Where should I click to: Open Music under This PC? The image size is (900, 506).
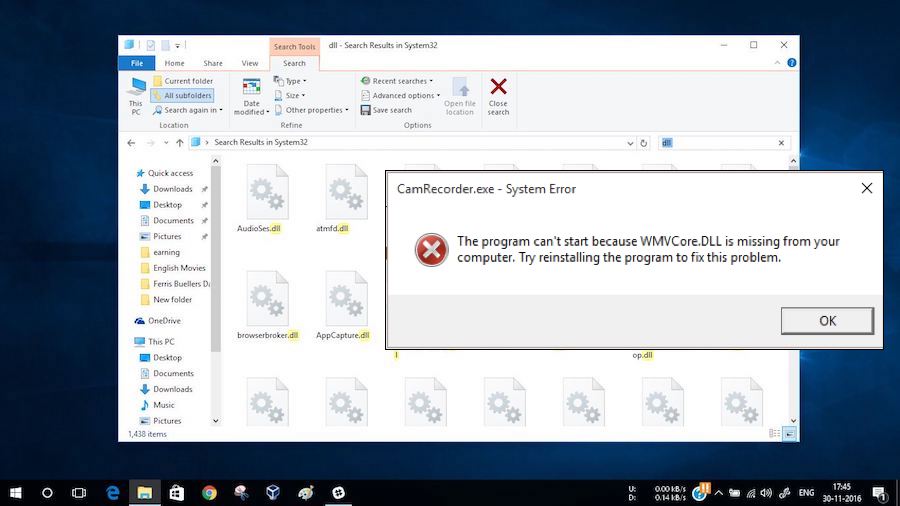click(x=157, y=405)
